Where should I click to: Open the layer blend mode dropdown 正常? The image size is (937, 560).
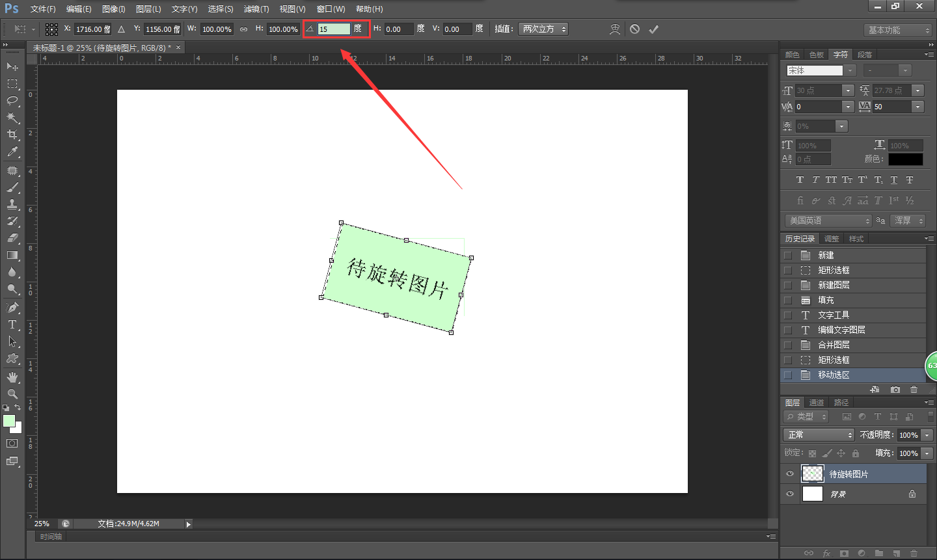819,435
